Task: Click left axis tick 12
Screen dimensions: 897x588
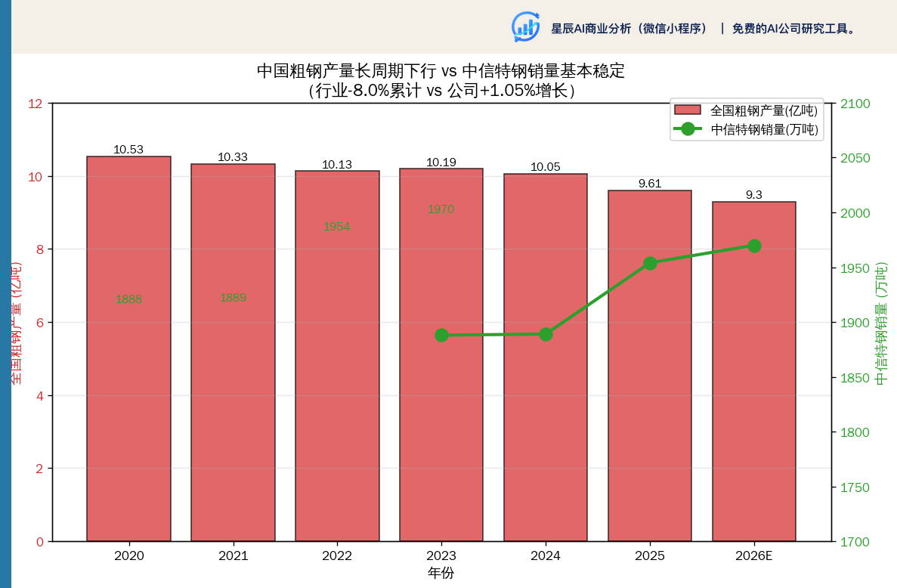Action: pyautogui.click(x=36, y=104)
